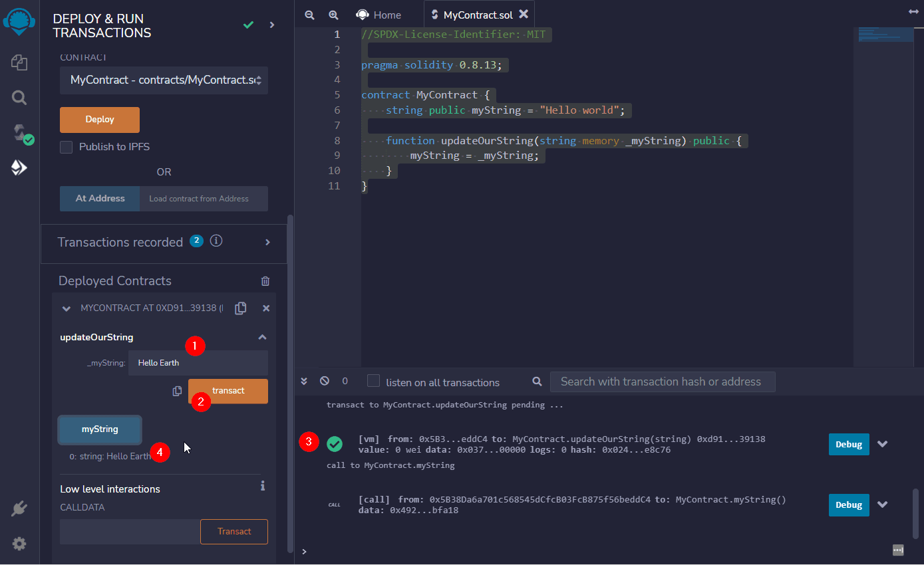The height and width of the screenshot is (565, 924).
Task: Click the terminal pending count 0
Action: [345, 382]
